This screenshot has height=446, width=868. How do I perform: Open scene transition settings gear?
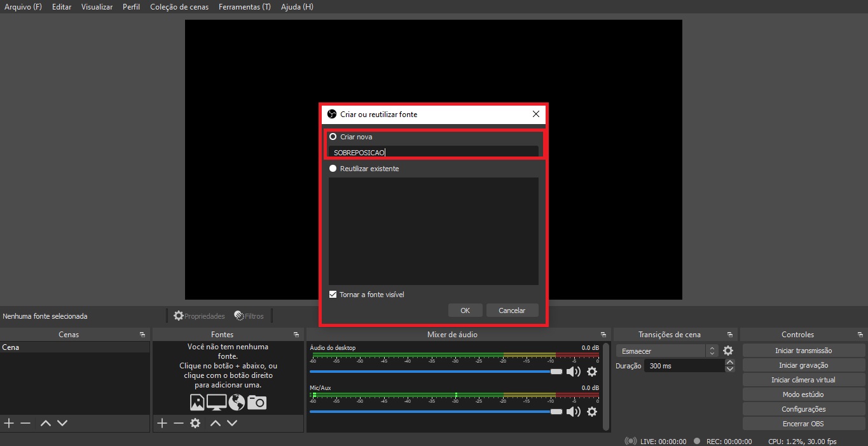coord(728,351)
